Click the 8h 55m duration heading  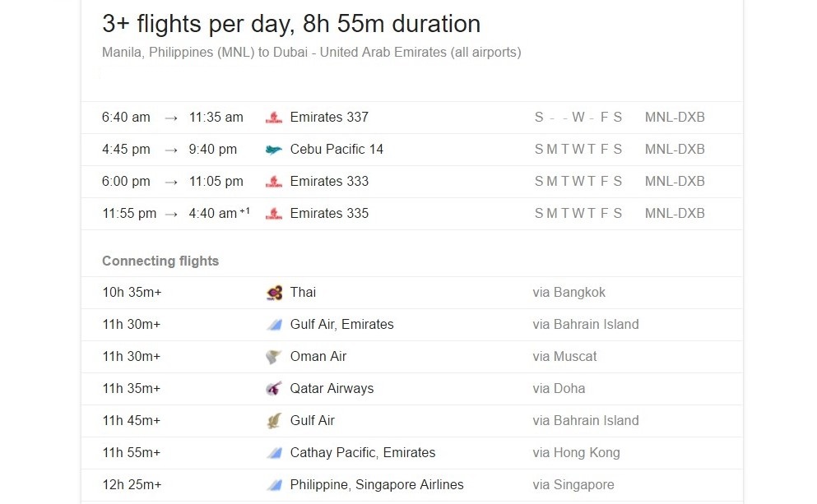click(291, 24)
